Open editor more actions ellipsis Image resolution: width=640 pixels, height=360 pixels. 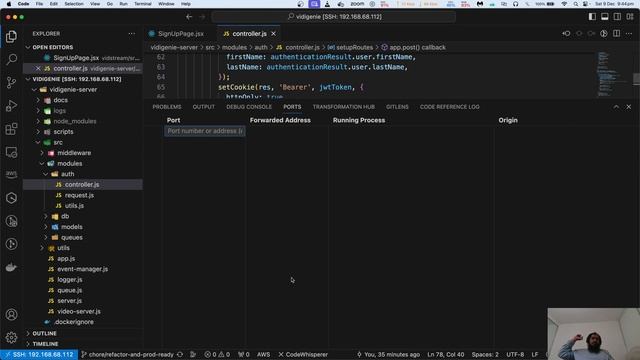point(629,33)
